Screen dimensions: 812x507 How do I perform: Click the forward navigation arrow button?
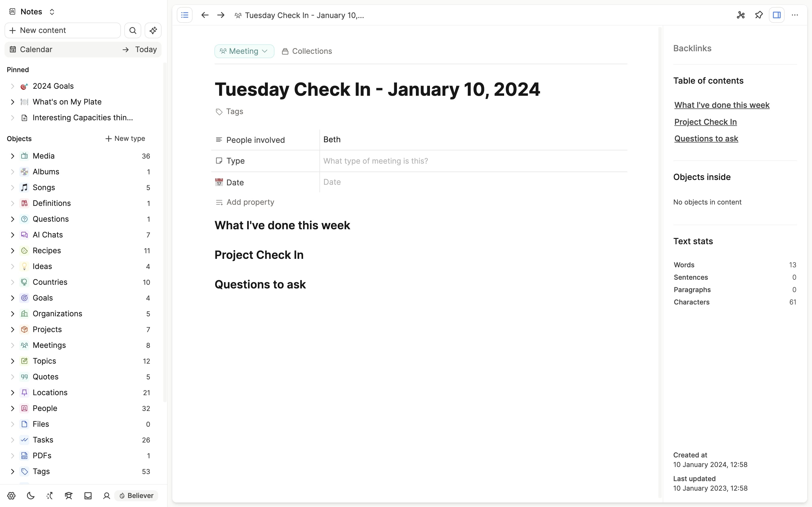click(221, 15)
